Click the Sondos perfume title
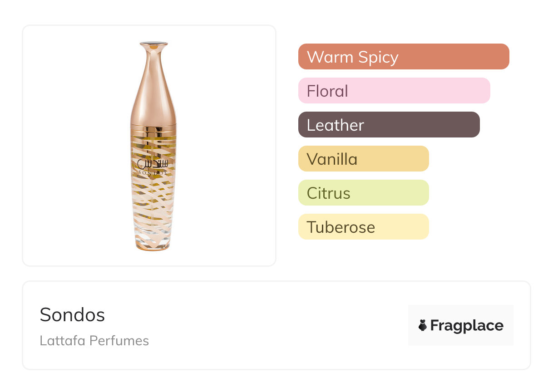 coord(72,315)
